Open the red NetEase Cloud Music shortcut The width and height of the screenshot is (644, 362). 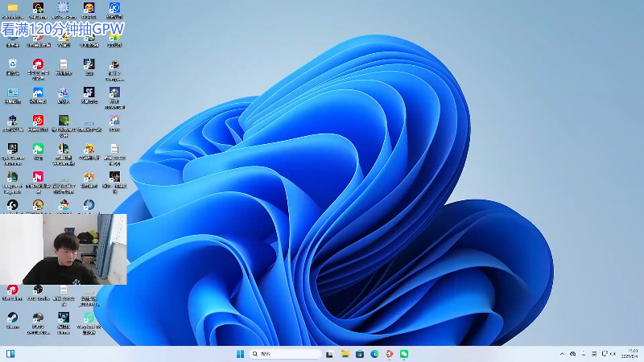[x=38, y=121]
